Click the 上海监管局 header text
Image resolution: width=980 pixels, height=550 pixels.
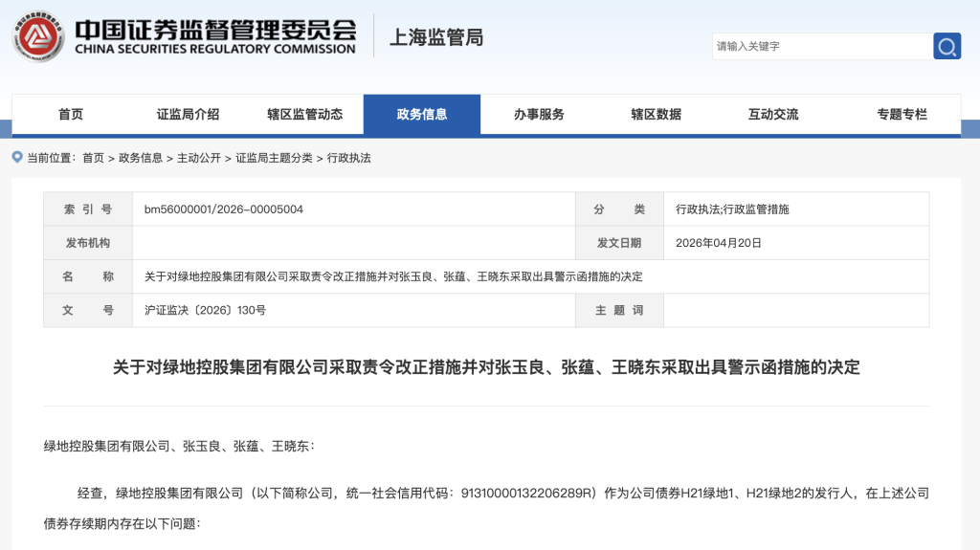click(436, 37)
